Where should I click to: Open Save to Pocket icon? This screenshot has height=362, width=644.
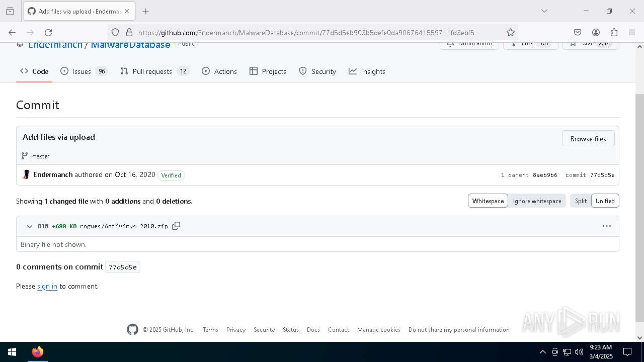click(x=578, y=32)
